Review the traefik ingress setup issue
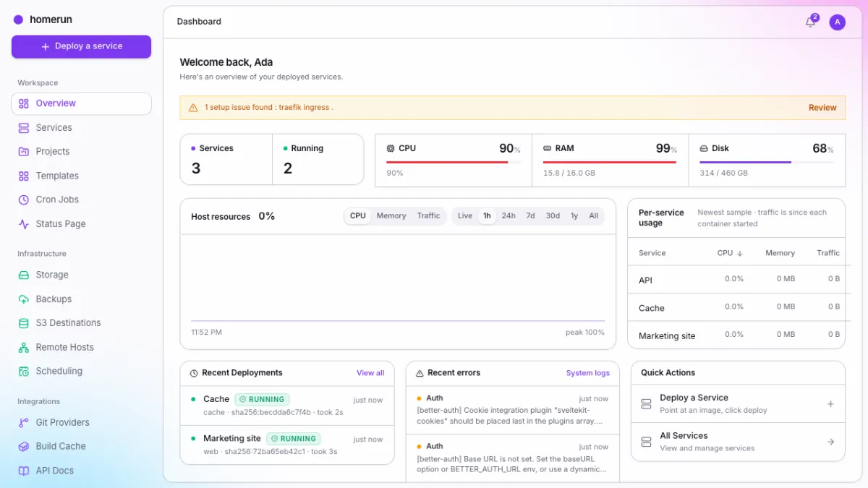This screenshot has height=488, width=868. pyautogui.click(x=822, y=108)
